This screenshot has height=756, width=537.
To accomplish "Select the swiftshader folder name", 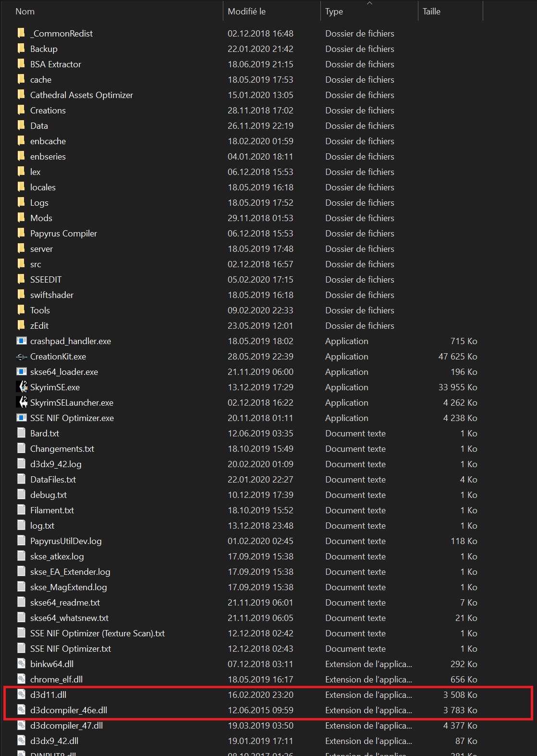I will coord(52,295).
